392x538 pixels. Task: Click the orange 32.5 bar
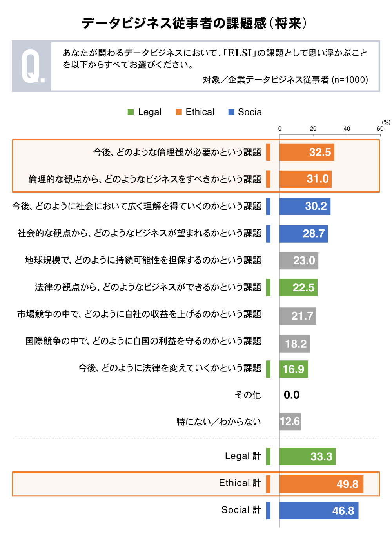(x=307, y=152)
